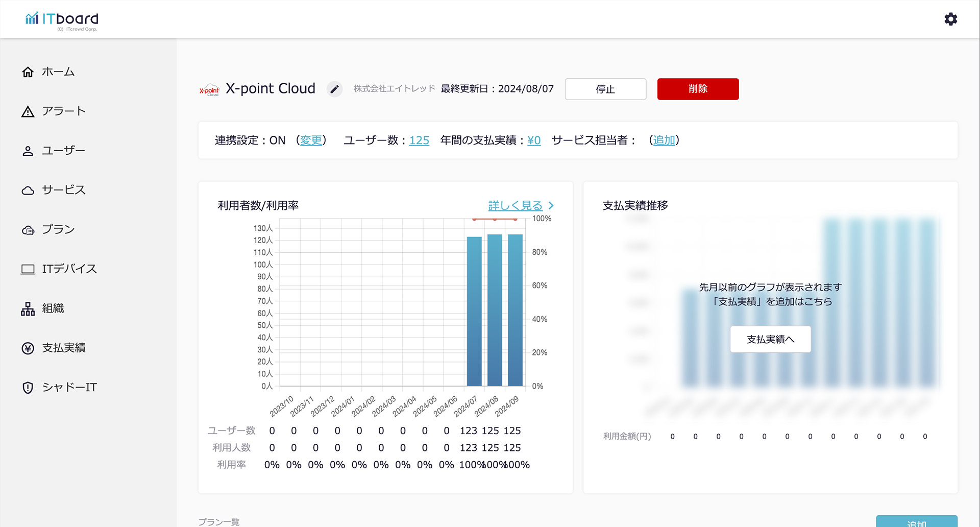The height and width of the screenshot is (527, 980).
Task: Click the organization chart 組織 icon
Action: click(28, 309)
